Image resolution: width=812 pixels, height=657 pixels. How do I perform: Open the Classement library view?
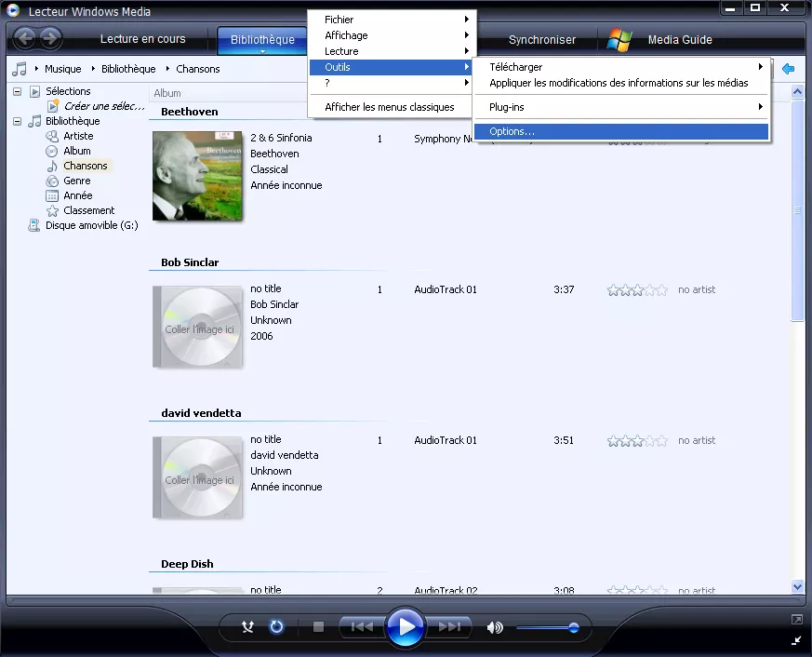88,211
